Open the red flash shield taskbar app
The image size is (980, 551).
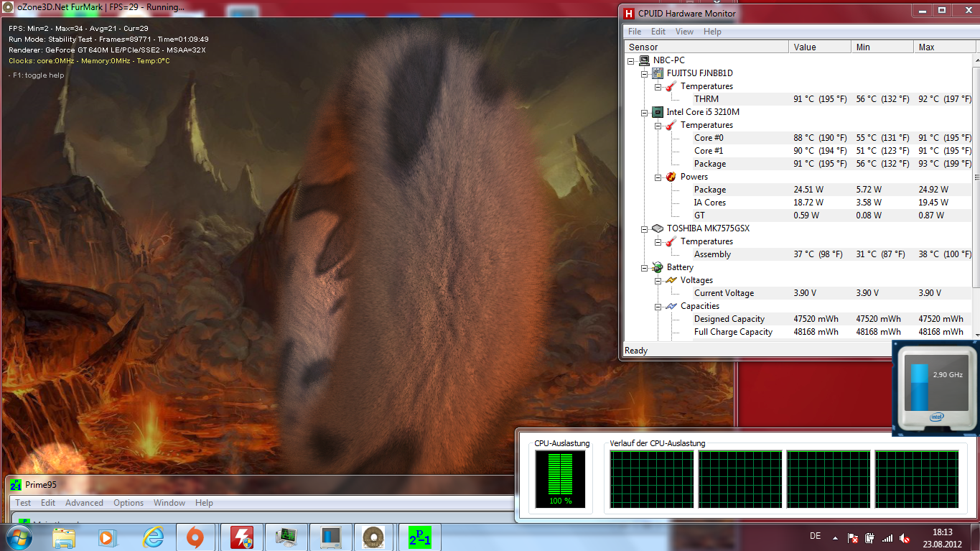coord(242,537)
